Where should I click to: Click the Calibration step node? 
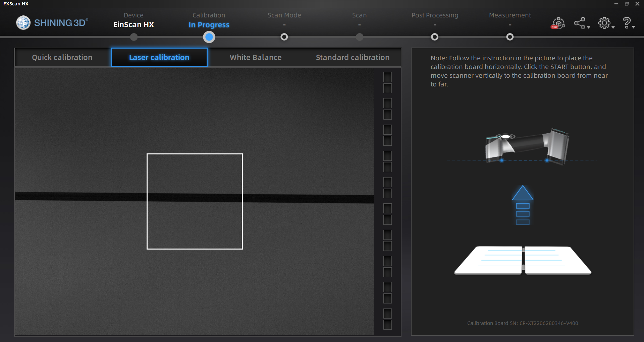209,37
